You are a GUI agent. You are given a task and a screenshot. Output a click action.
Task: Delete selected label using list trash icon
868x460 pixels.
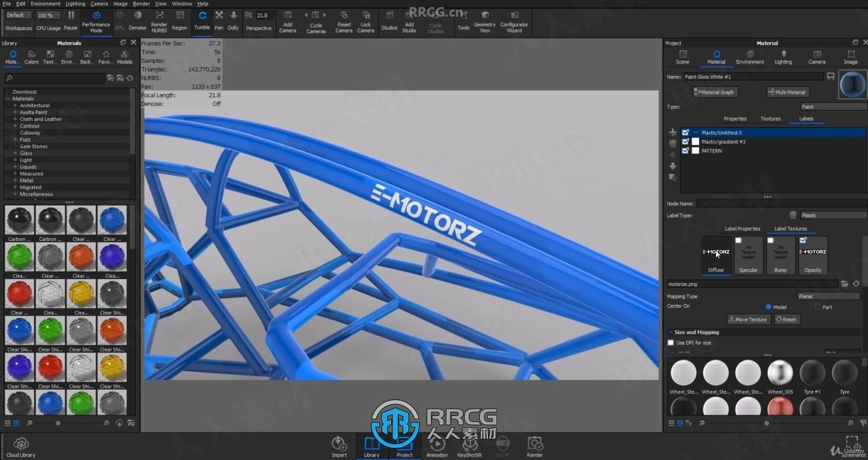click(x=673, y=144)
